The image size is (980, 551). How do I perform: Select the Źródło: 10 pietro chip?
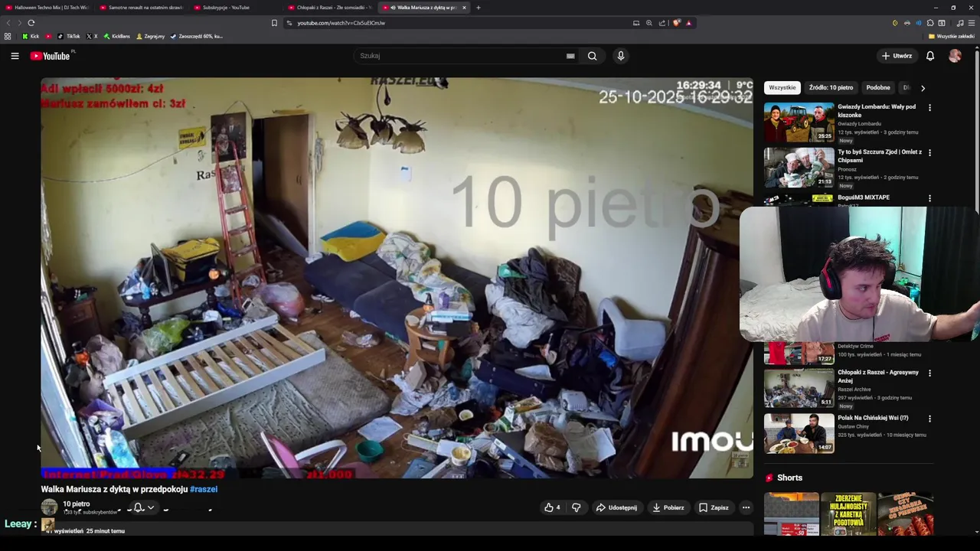point(831,88)
